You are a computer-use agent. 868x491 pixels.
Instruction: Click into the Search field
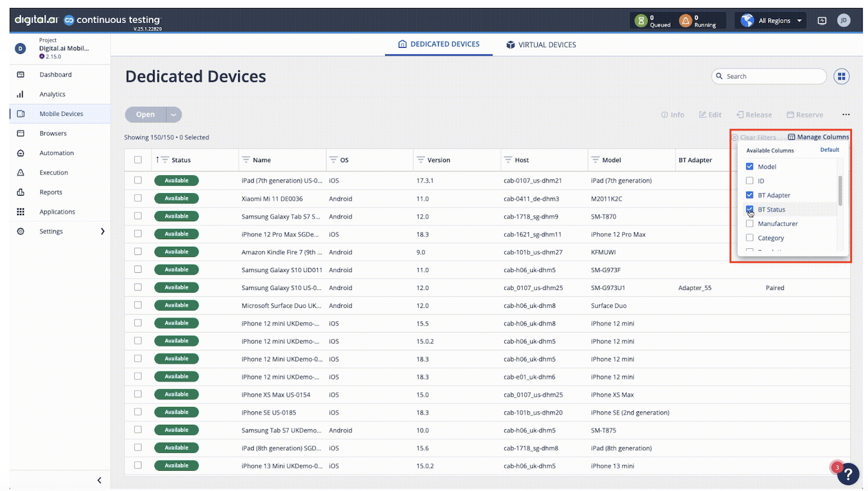tap(769, 76)
